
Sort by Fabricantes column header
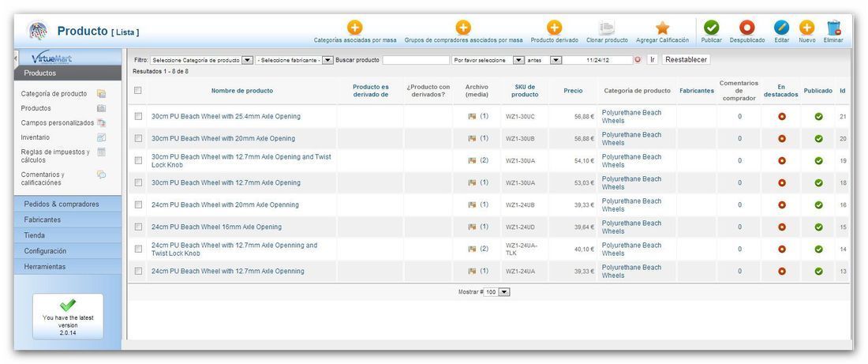697,91
